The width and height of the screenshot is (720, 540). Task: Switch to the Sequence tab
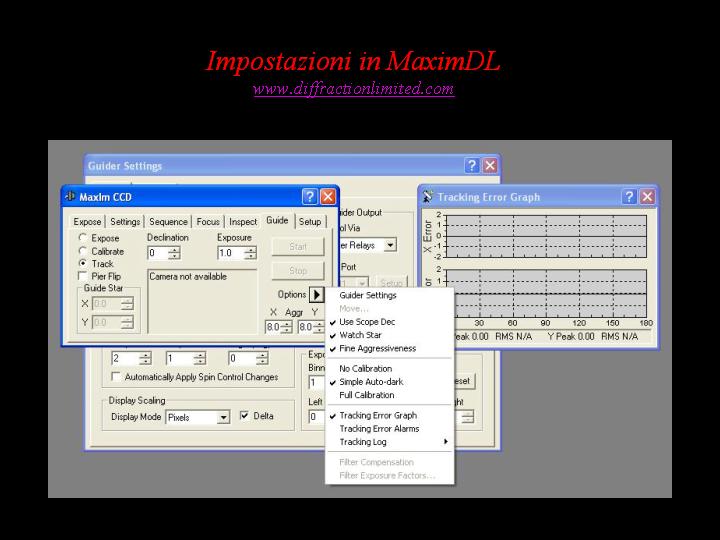168,222
